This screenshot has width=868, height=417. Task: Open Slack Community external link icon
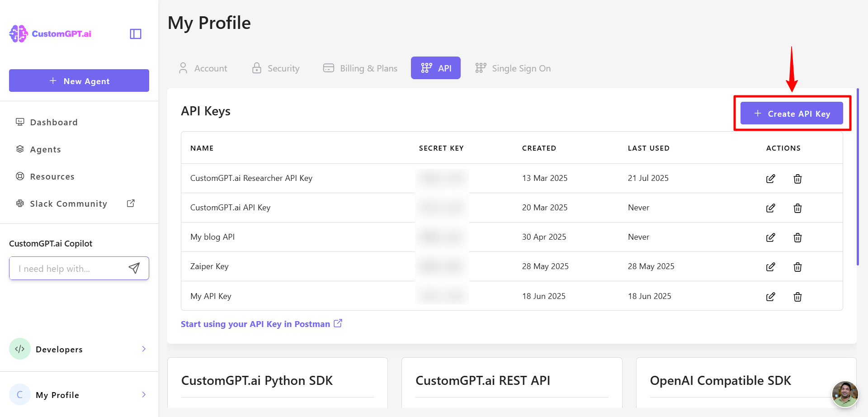[x=131, y=204]
